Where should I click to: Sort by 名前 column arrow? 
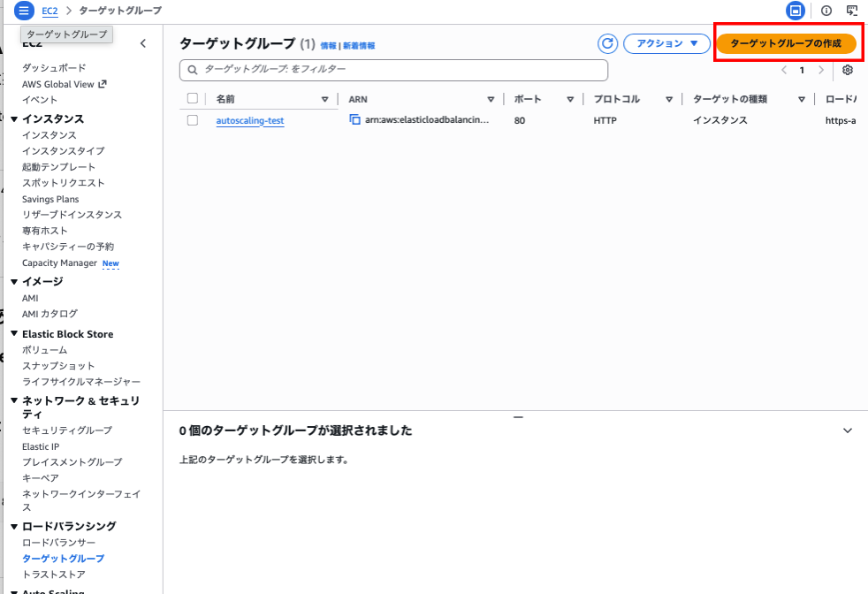click(325, 99)
